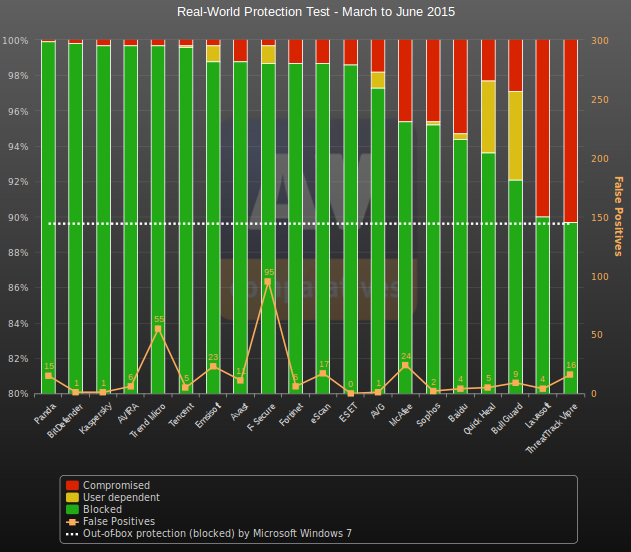Image resolution: width=631 pixels, height=552 pixels.
Task: Select the yellow User dependent segment of BullGuard
Action: coord(515,136)
